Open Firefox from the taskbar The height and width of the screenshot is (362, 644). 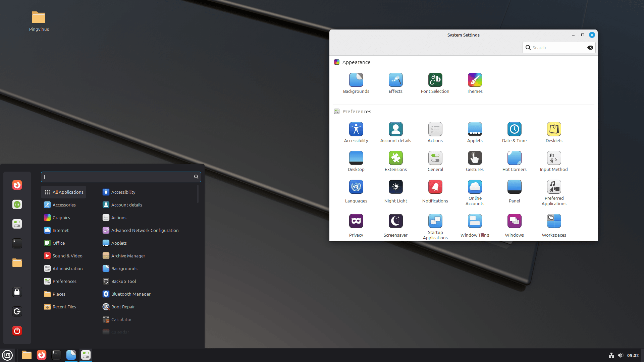coord(41,355)
